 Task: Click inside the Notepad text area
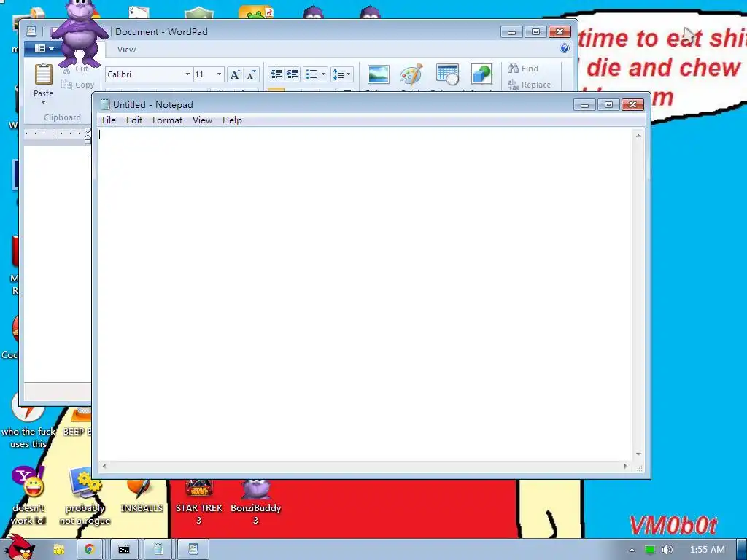click(365, 295)
